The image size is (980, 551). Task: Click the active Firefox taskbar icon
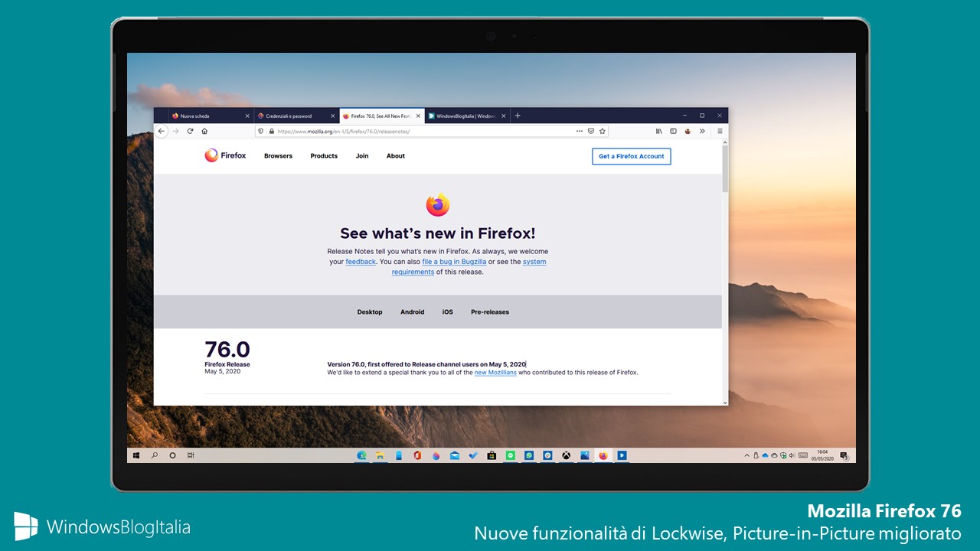point(603,455)
